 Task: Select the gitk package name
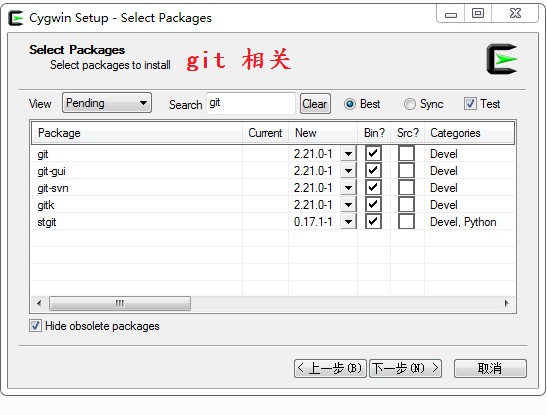(46, 205)
